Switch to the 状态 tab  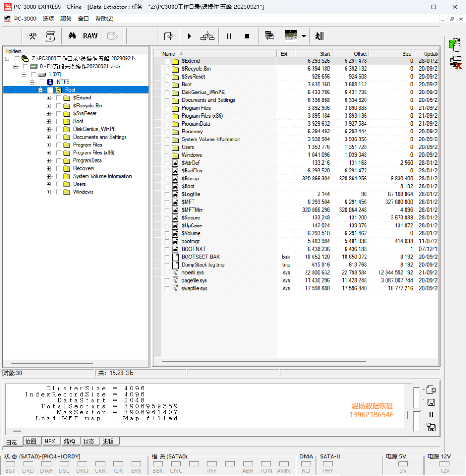pyautogui.click(x=89, y=442)
